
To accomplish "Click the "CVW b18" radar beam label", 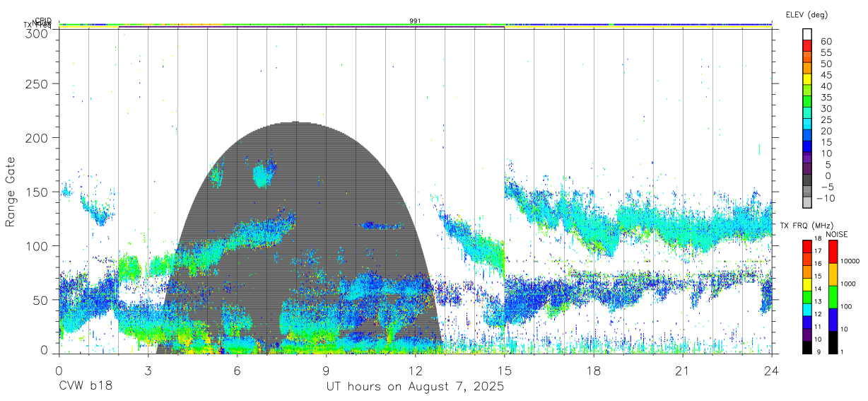I will (85, 387).
